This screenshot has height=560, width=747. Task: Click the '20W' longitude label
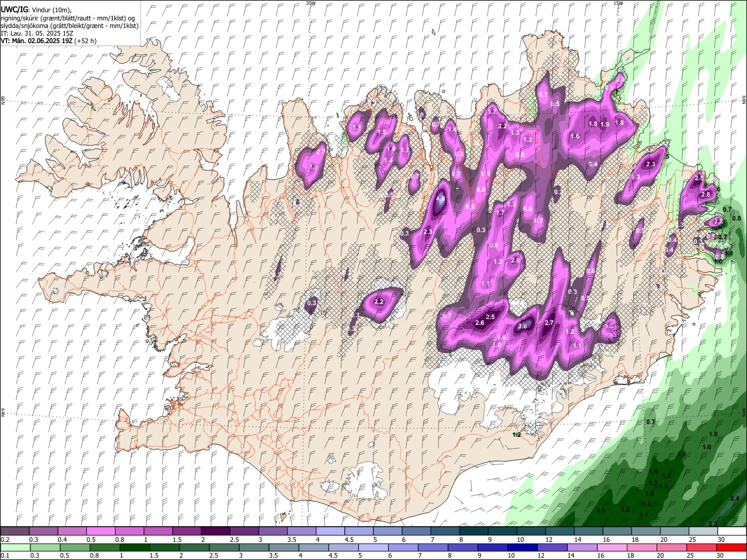tap(310, 3)
